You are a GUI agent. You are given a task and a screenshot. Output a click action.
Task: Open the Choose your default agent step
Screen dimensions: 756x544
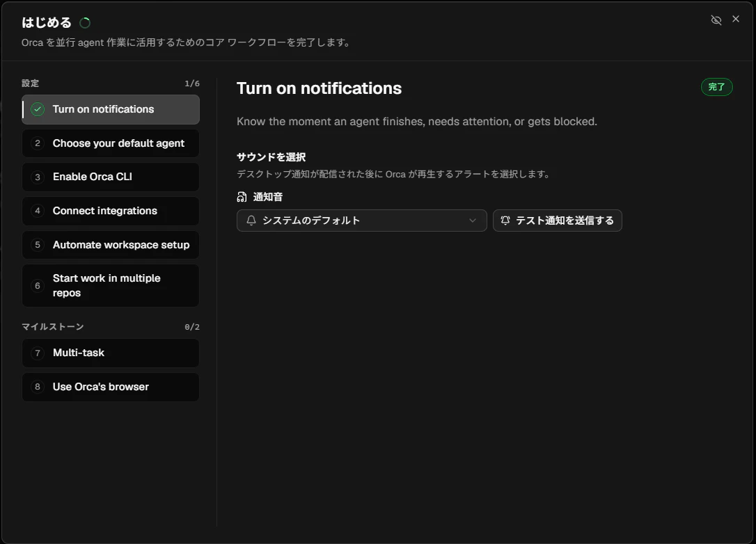111,143
